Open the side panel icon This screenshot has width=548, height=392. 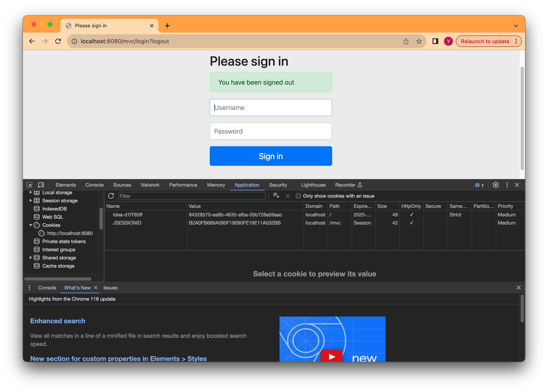[435, 41]
